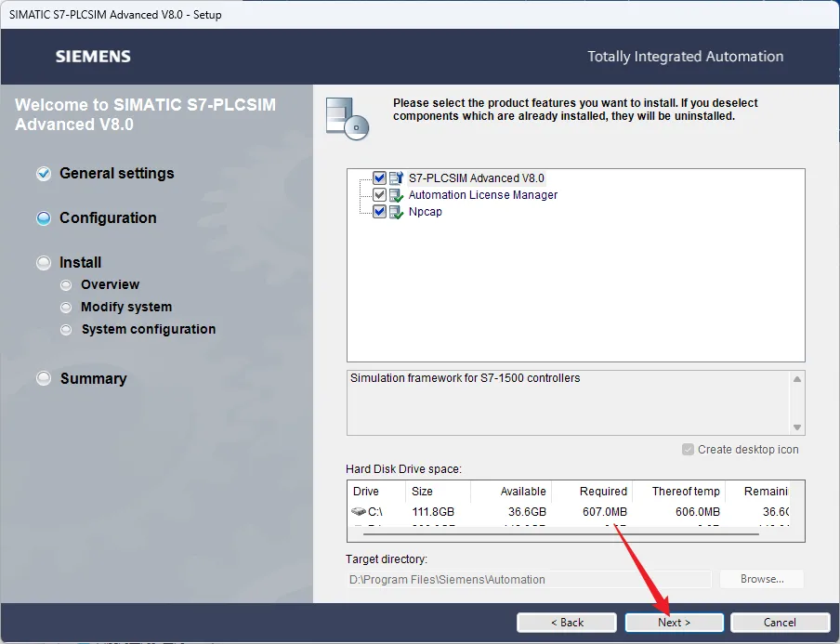Click the Configuration step indicator bubble
Viewport: 840px width, 644px height.
[x=44, y=218]
